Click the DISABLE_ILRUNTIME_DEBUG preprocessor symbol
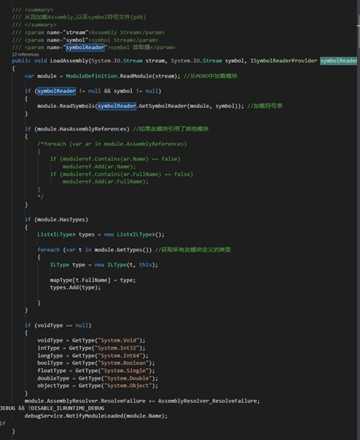The height and width of the screenshot is (440, 360). 68,409
